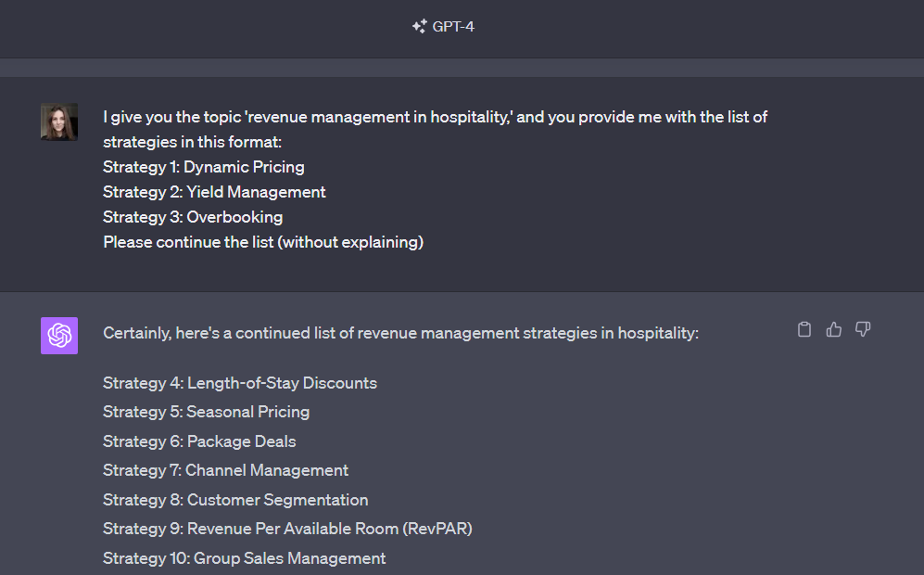Click the first line of the user message
The height and width of the screenshot is (575, 924).
point(436,118)
